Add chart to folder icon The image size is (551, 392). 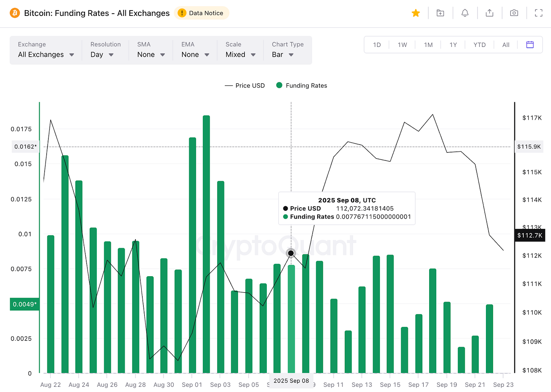click(440, 13)
